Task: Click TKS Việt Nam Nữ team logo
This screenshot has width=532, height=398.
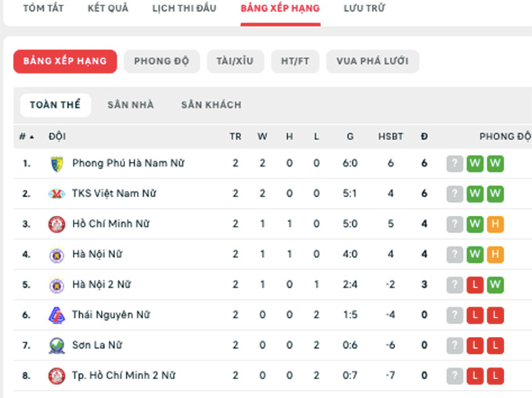Action: click(56, 194)
